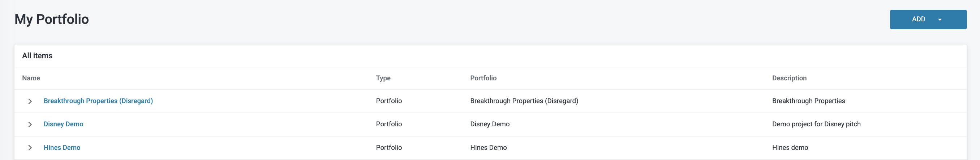Open the Disney Demo portfolio link
This screenshot has width=980, height=160.
[x=64, y=124]
